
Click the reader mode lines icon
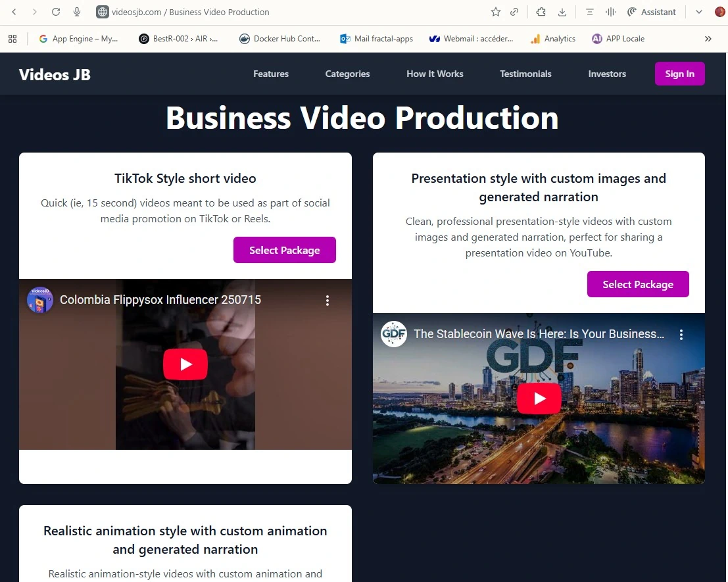(590, 11)
